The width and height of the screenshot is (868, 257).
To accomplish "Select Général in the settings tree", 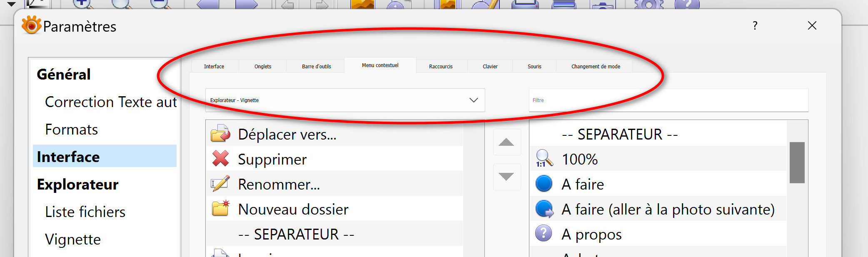I will [64, 75].
